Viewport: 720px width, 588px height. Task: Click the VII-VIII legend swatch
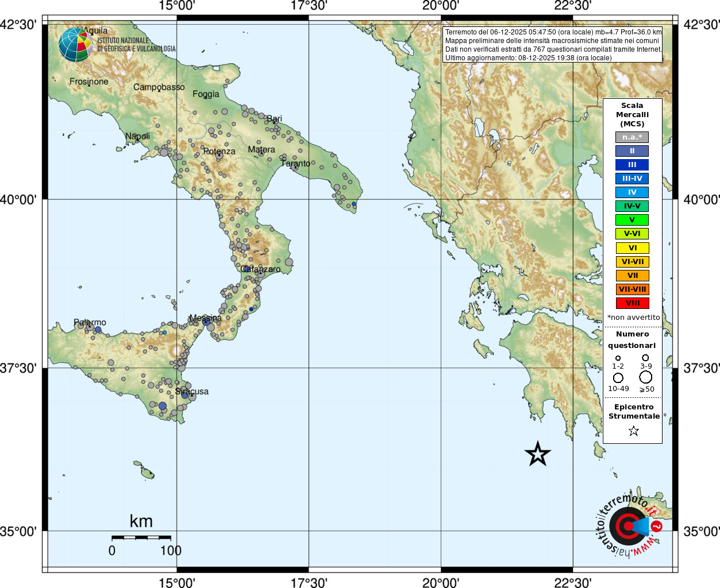click(x=632, y=289)
